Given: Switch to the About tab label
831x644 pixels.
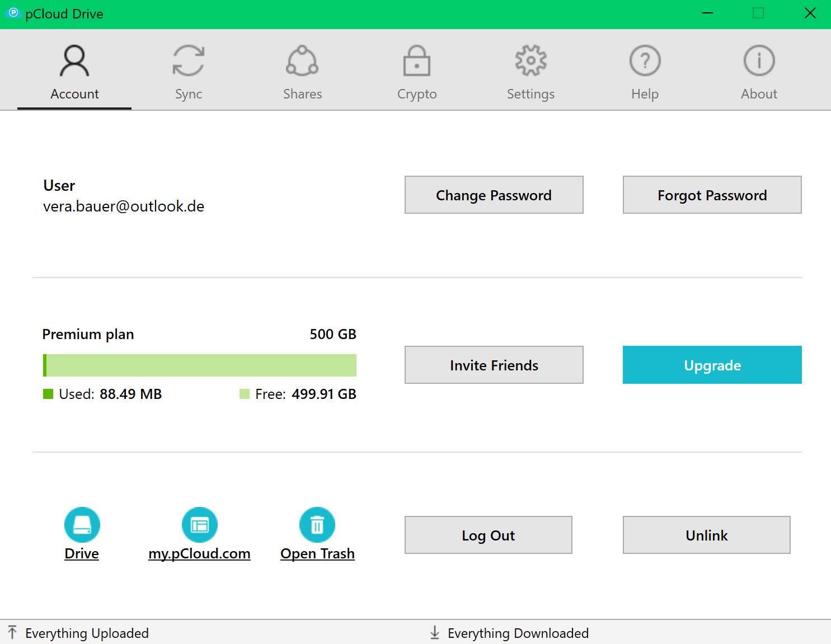Looking at the screenshot, I should pos(759,94).
